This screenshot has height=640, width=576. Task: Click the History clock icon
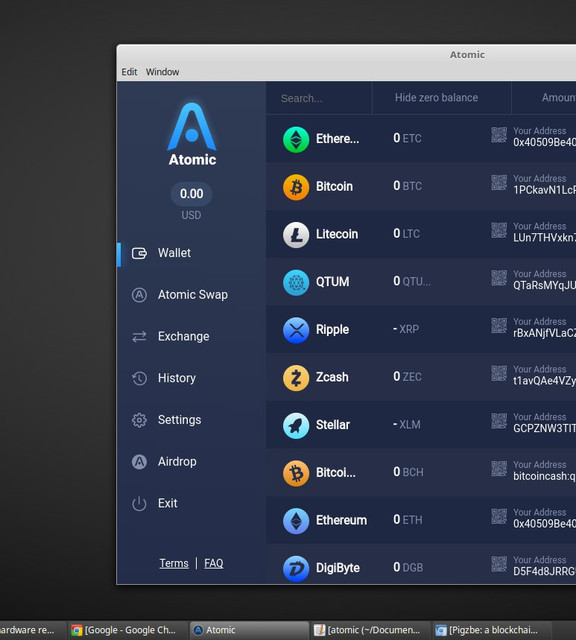coord(139,378)
